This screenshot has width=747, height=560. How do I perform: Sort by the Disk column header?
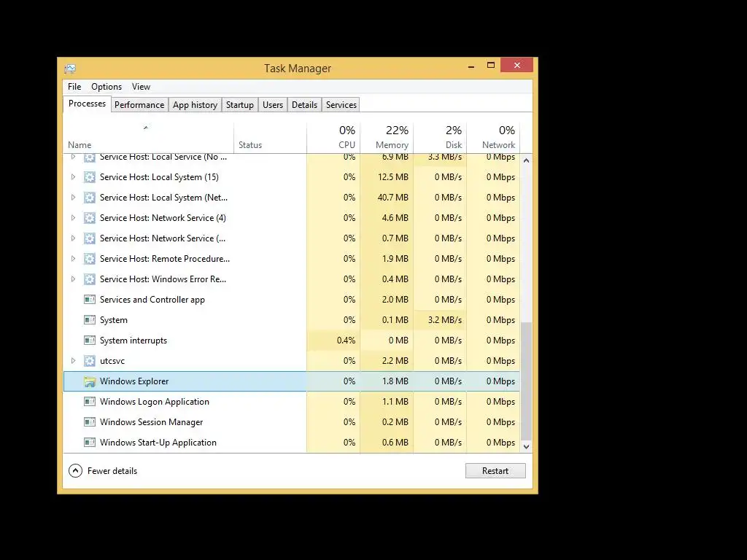pyautogui.click(x=440, y=138)
